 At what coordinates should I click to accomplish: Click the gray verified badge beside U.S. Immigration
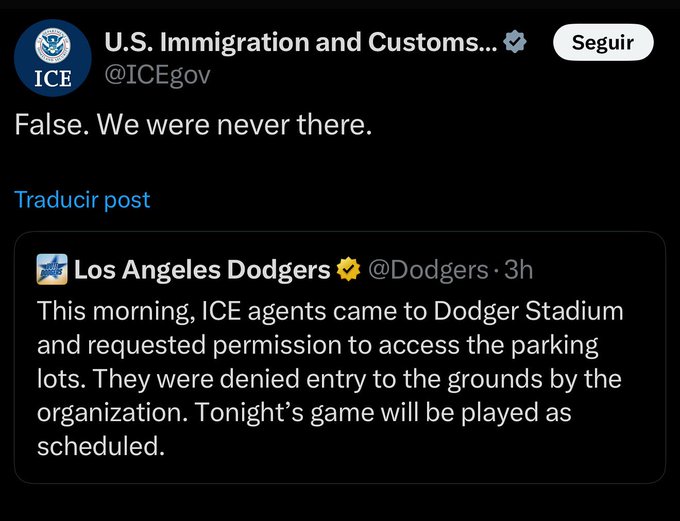515,42
